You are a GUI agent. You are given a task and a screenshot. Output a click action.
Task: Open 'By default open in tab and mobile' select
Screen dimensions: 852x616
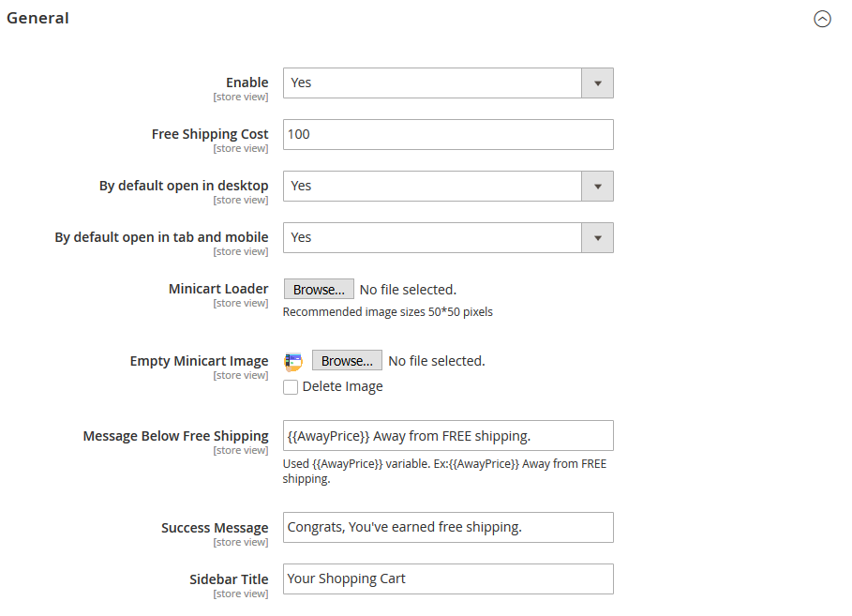[x=448, y=237]
